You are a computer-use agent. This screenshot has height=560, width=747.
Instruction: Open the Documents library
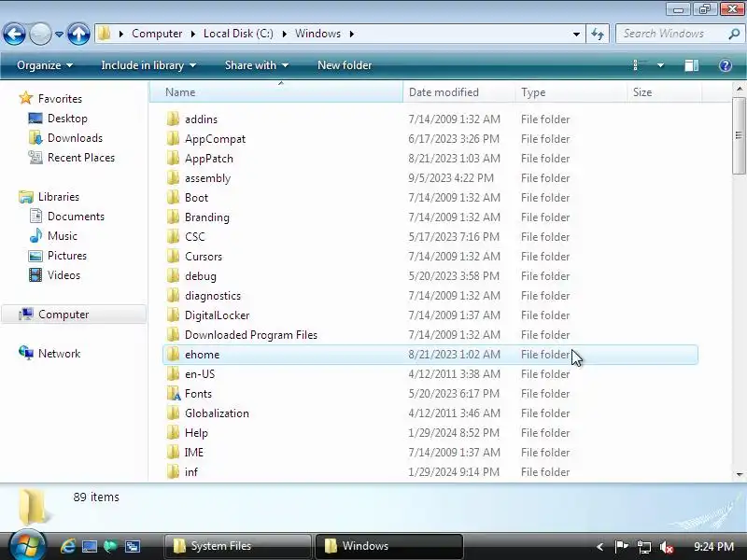pyautogui.click(x=76, y=217)
